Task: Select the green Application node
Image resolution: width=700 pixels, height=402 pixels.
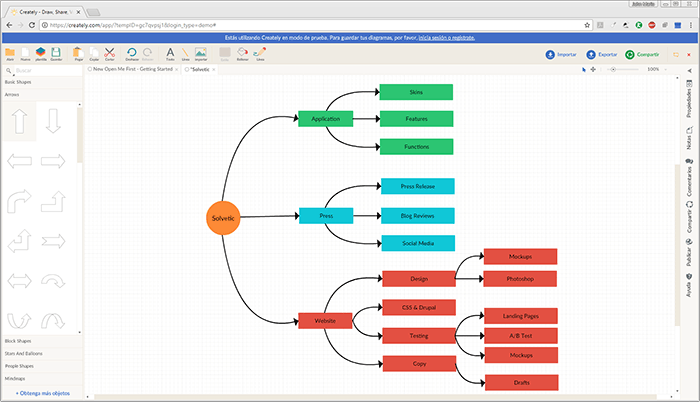Action: pos(325,119)
